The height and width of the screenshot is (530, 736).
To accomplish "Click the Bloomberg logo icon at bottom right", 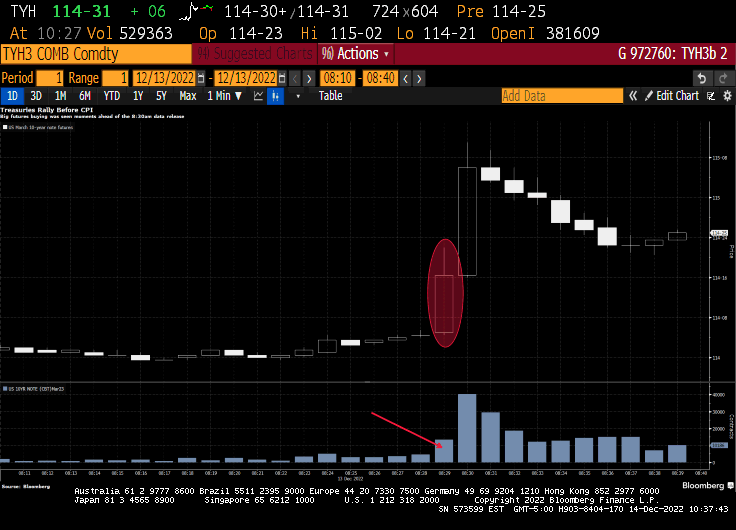I will tap(730, 485).
